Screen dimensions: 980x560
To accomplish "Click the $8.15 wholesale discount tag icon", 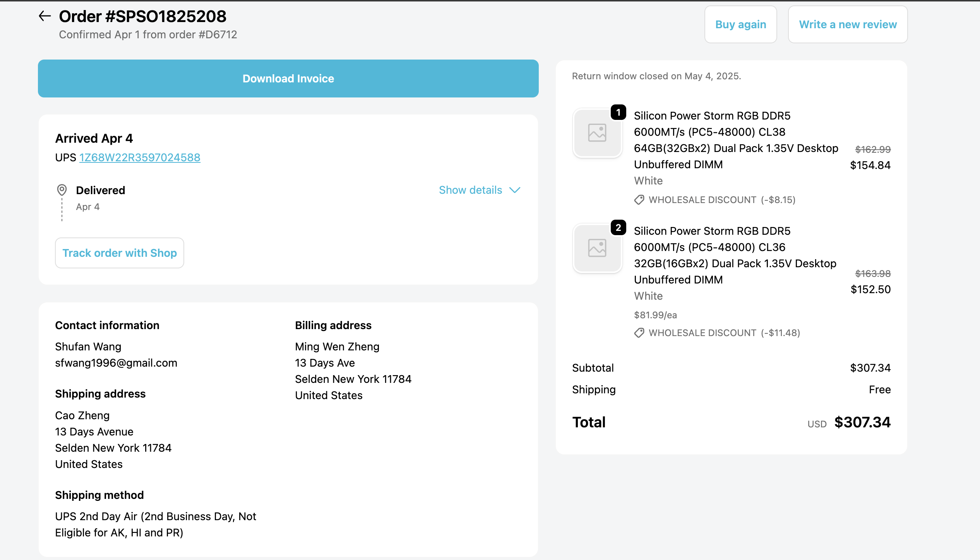I will tap(639, 200).
